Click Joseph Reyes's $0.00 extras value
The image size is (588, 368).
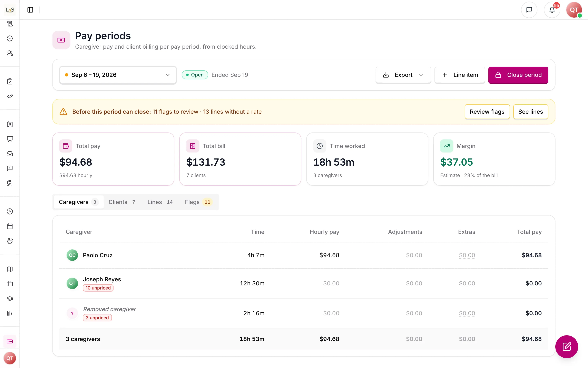coord(467,283)
